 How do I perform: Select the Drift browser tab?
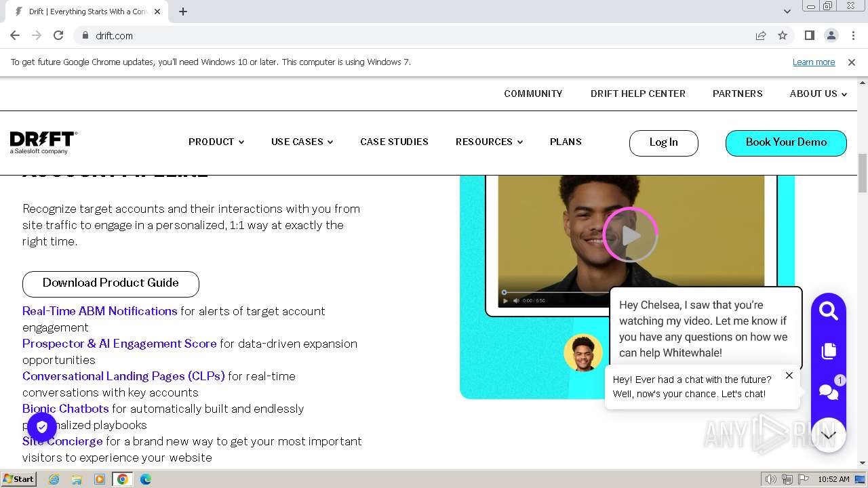[88, 12]
